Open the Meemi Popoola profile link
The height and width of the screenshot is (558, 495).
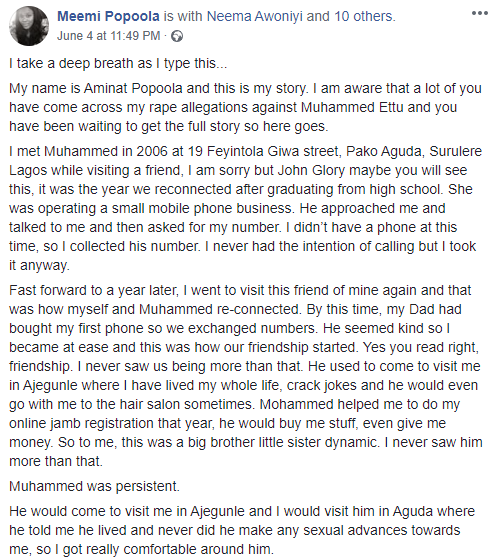108,16
